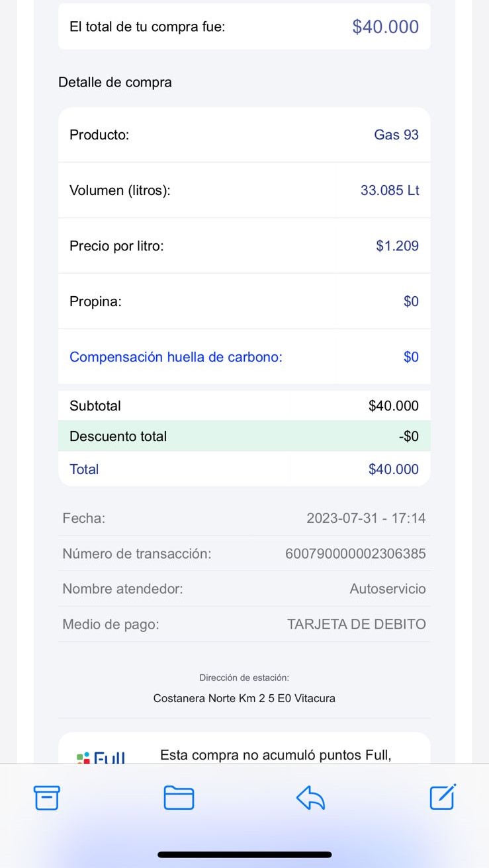Compose a new message with pencil icon
The height and width of the screenshot is (868, 489).
click(443, 797)
